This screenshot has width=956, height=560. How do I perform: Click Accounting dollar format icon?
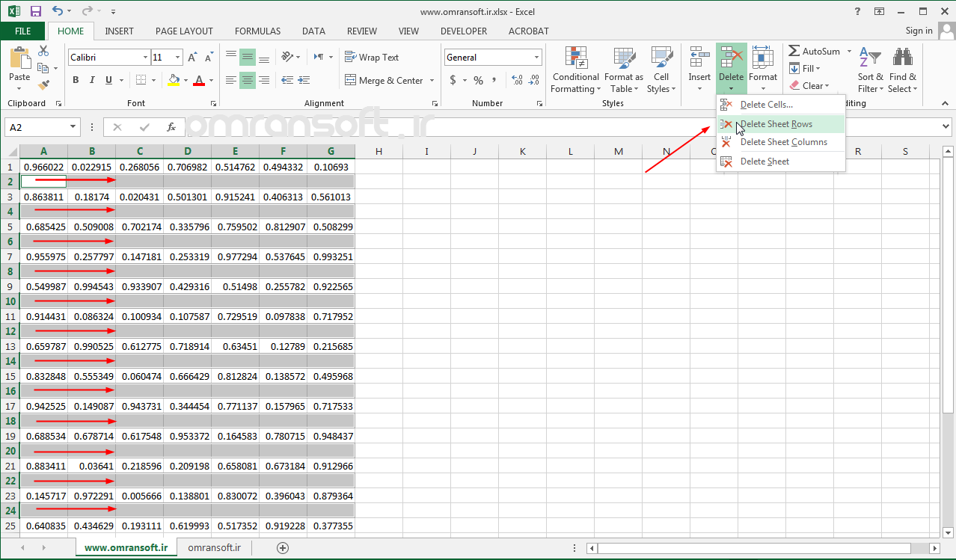tap(453, 80)
